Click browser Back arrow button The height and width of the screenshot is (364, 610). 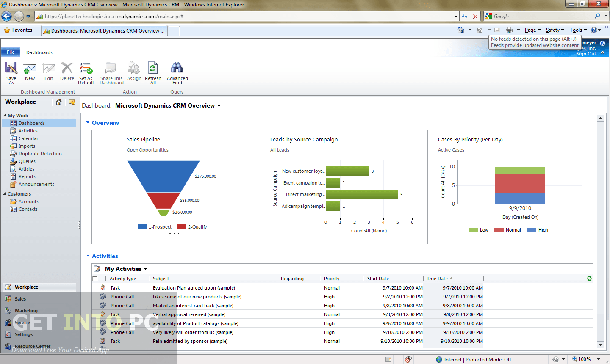click(x=6, y=16)
